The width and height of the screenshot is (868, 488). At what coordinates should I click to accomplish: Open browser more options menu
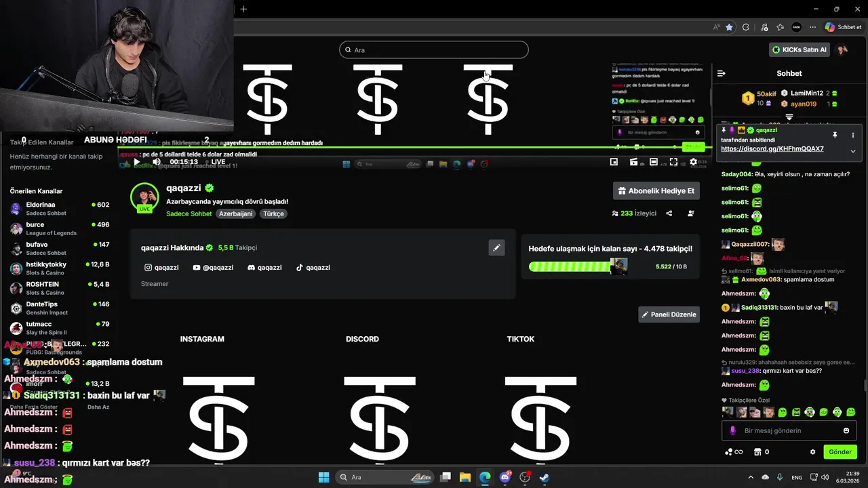811,27
